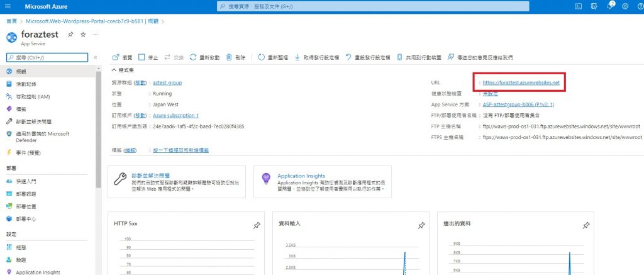Click the sidebar vertical scrollbar
The image size is (644, 275).
click(x=98, y=130)
